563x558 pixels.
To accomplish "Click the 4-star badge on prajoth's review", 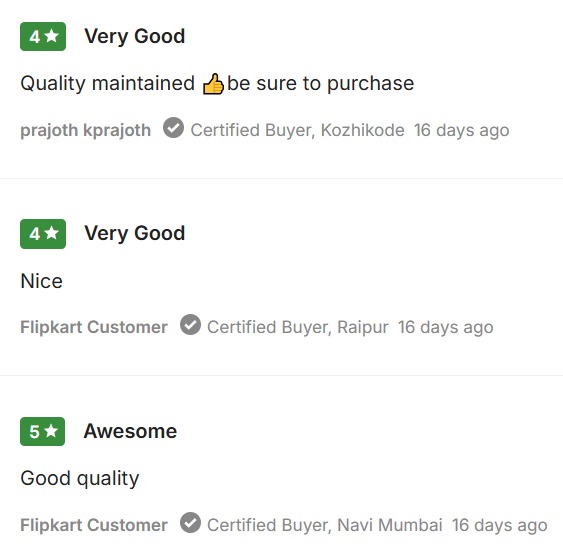I will point(43,37).
